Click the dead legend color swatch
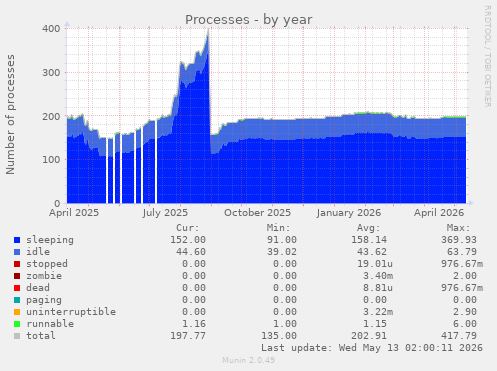 (17, 288)
